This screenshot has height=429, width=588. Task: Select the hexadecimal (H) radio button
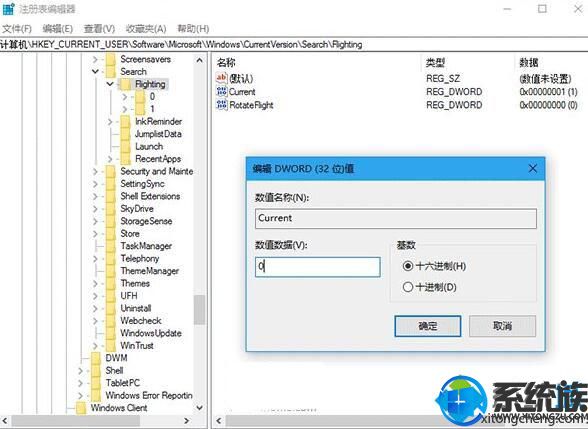click(408, 266)
